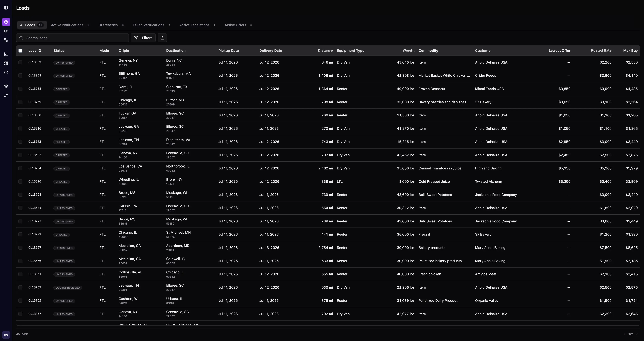Sort by the Max Buy column header
Image resolution: width=644 pixels, height=341 pixels.
[x=630, y=51]
